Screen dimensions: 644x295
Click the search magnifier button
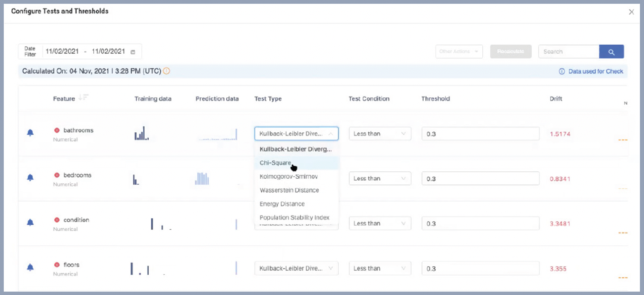tap(611, 52)
